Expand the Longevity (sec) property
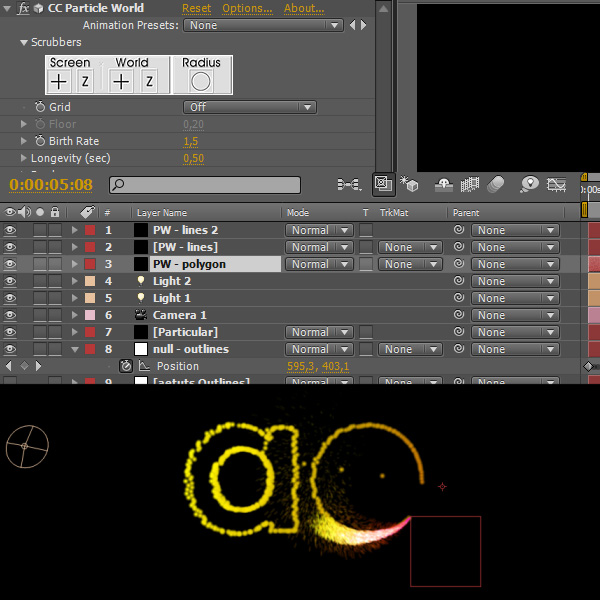This screenshot has height=600, width=600. pyautogui.click(x=24, y=158)
